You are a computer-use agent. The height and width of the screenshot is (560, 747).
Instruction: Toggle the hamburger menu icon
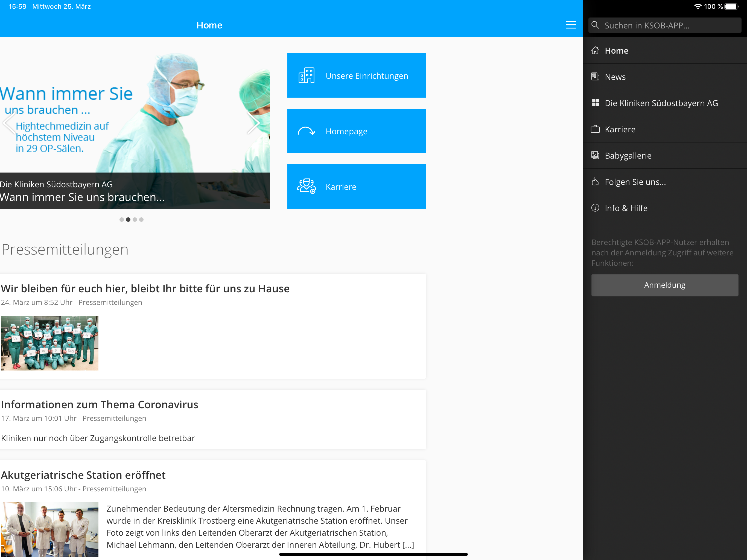click(571, 25)
